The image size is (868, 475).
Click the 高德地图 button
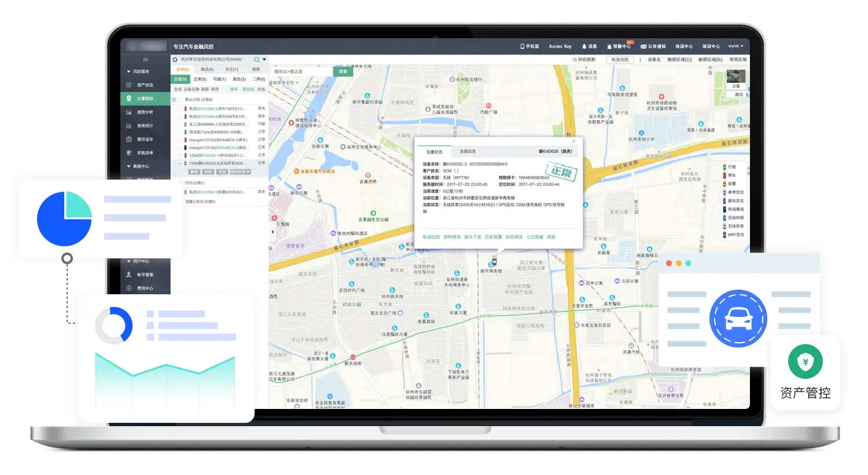620,60
